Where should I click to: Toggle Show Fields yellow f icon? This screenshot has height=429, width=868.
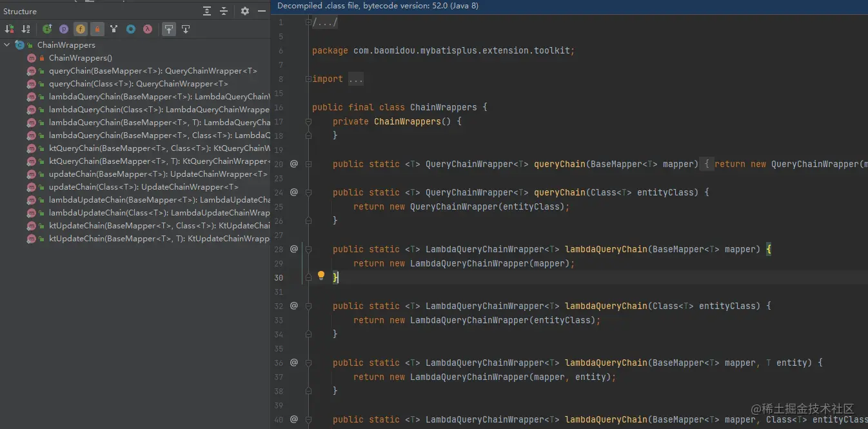(80, 29)
